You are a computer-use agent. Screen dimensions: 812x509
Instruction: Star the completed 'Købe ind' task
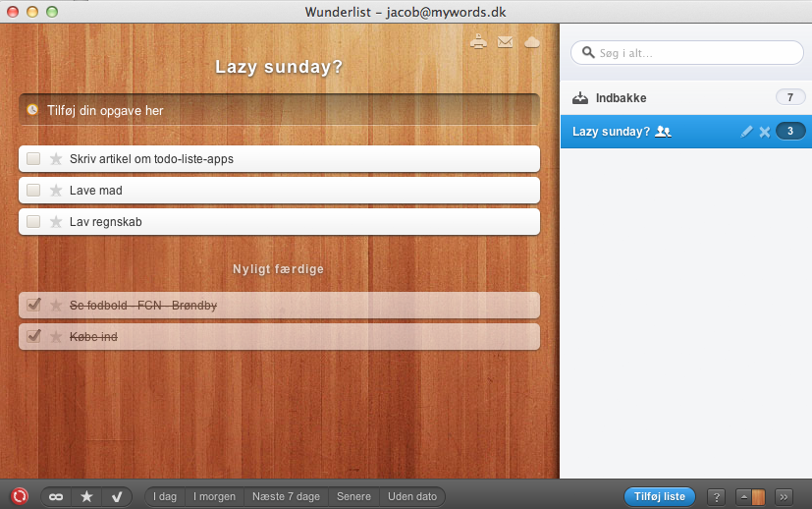point(56,337)
